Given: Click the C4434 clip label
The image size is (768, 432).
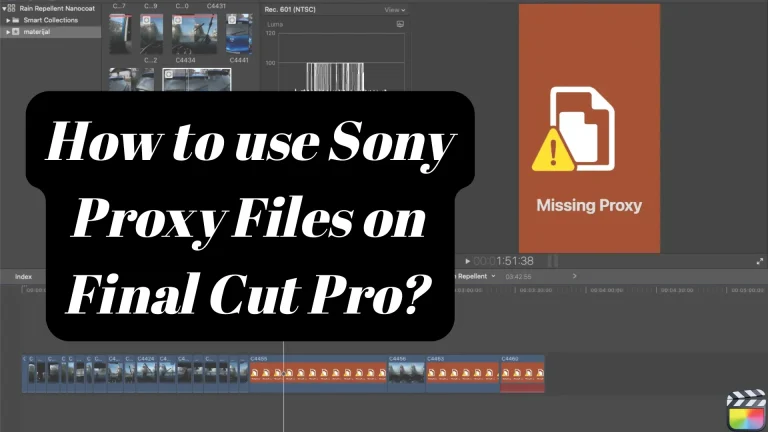Looking at the screenshot, I should coord(185,60).
